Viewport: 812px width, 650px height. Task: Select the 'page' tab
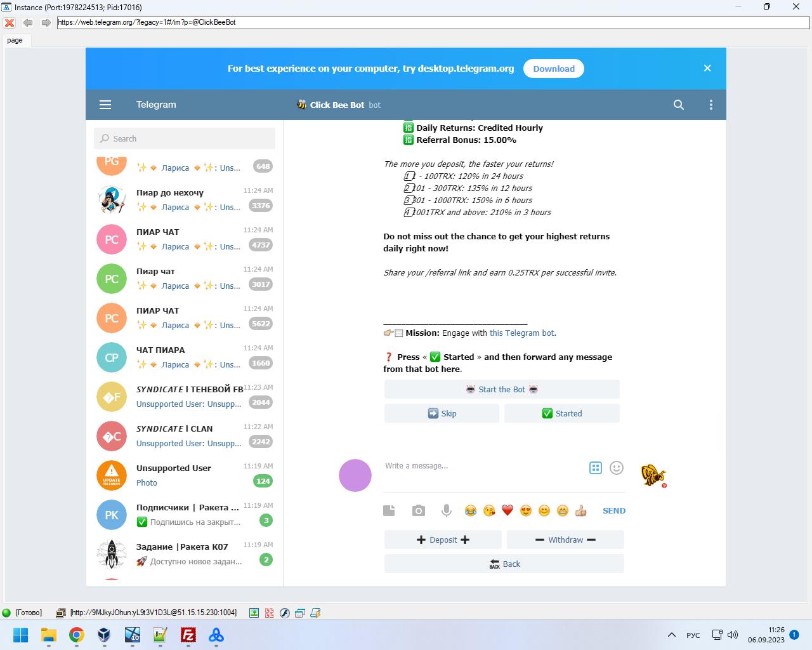pyautogui.click(x=15, y=40)
